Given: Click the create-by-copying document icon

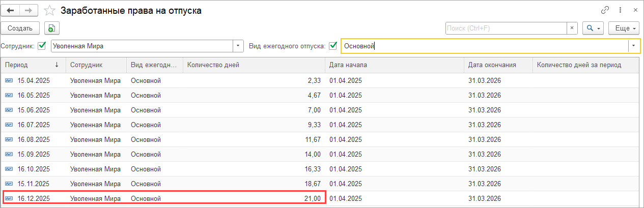Looking at the screenshot, I should click(52, 28).
